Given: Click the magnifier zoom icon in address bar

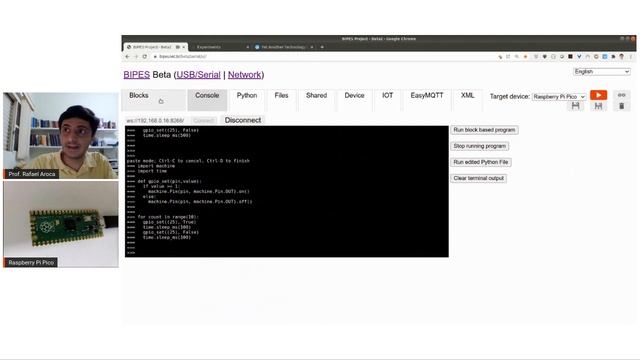Looking at the screenshot, I should tap(517, 56).
